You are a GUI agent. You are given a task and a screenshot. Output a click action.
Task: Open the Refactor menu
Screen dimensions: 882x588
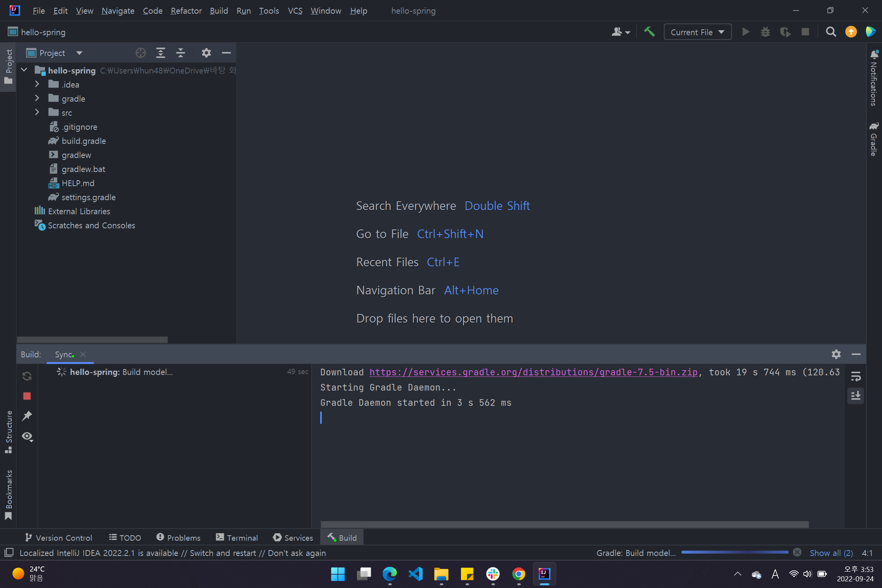pos(186,11)
